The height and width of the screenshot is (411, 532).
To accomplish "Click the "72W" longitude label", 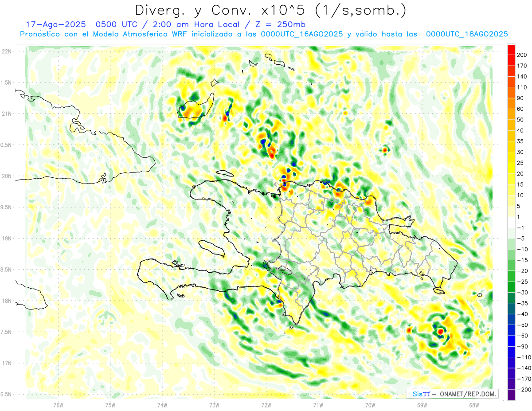I will point(266,405).
